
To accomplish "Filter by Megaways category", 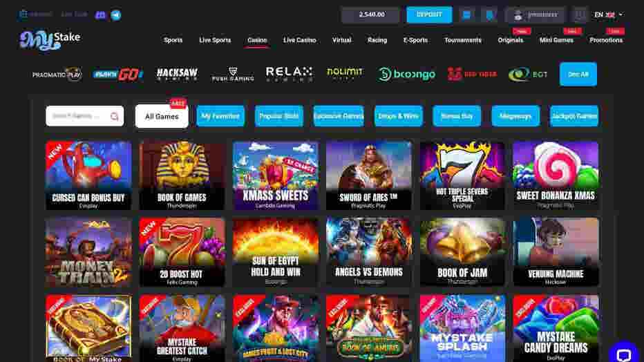I will (x=515, y=116).
